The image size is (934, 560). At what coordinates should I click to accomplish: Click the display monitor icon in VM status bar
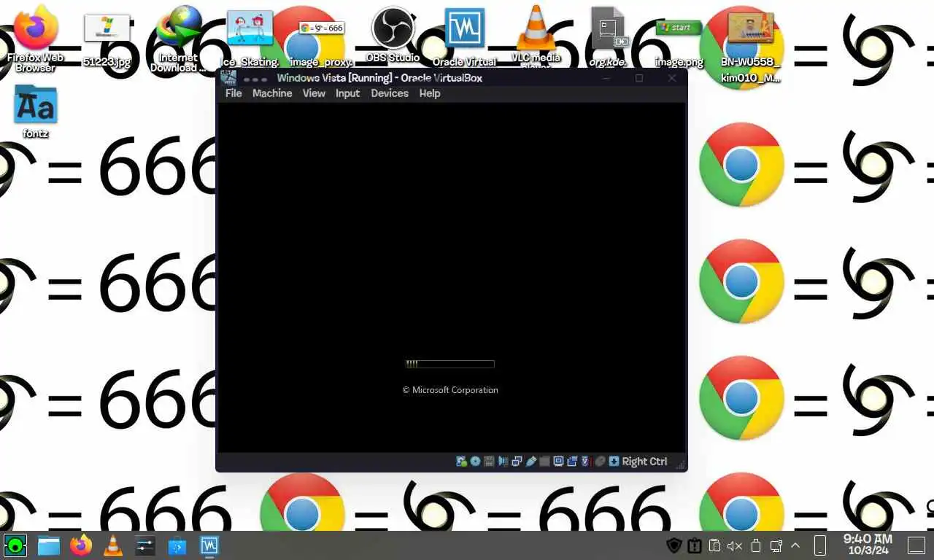point(558,462)
